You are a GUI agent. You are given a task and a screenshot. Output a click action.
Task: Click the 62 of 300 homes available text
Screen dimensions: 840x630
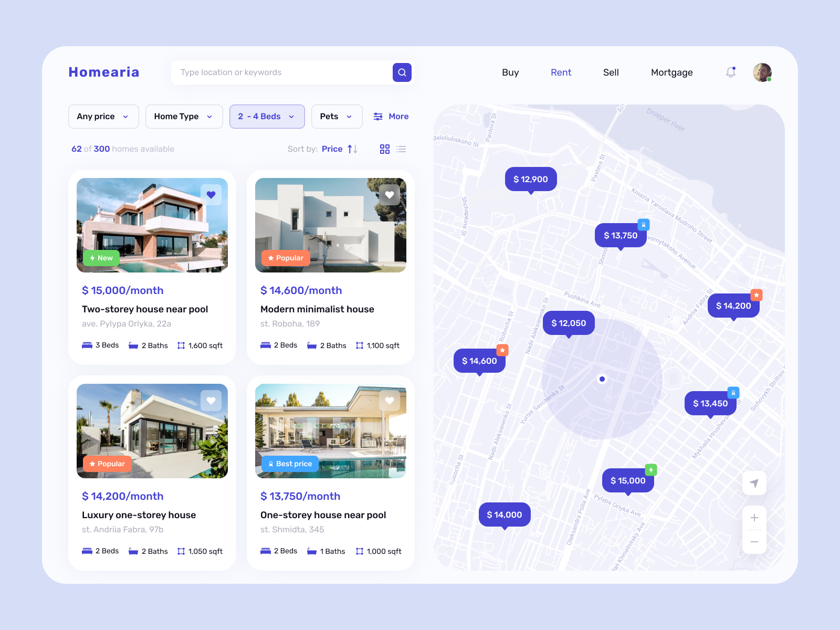tap(123, 149)
